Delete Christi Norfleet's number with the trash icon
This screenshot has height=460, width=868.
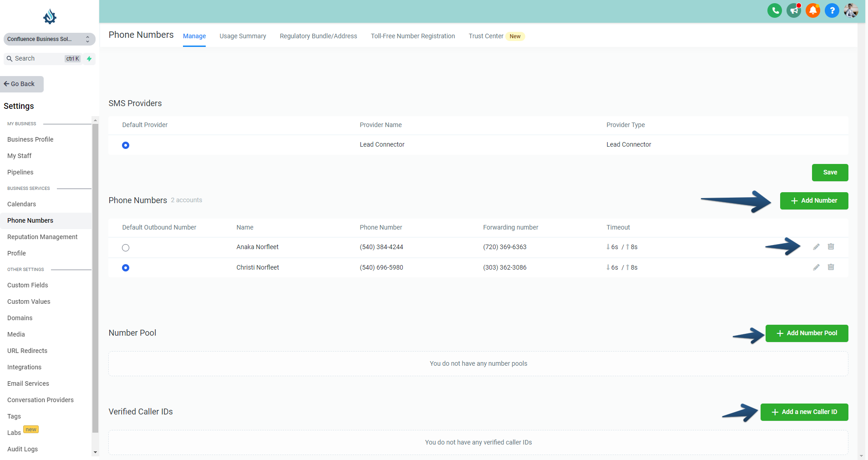pos(831,267)
